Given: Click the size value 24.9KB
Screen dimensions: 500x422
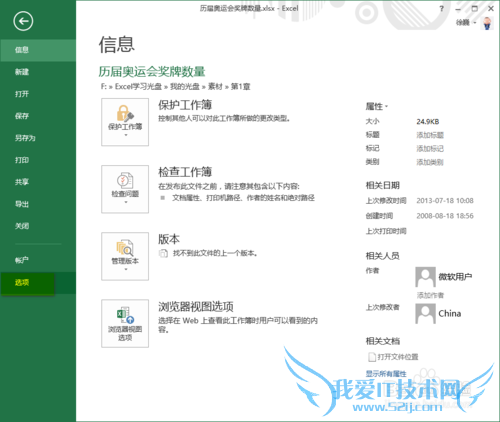Looking at the screenshot, I should 428,122.
